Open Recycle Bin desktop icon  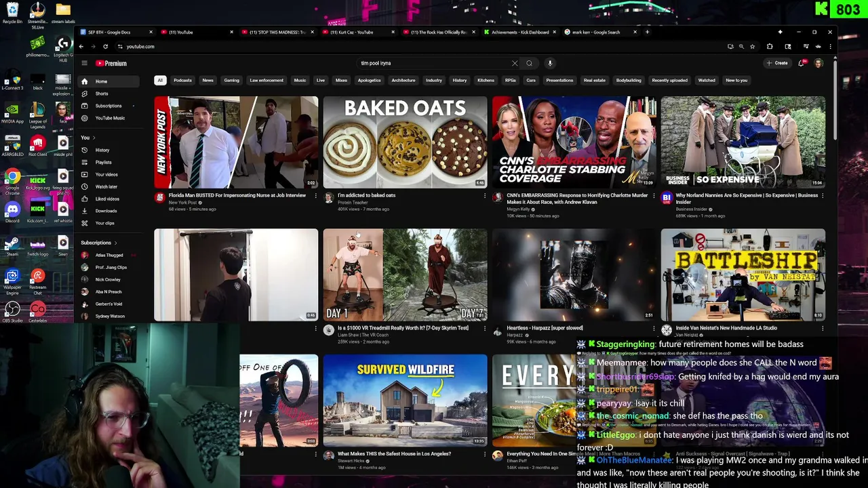point(12,12)
